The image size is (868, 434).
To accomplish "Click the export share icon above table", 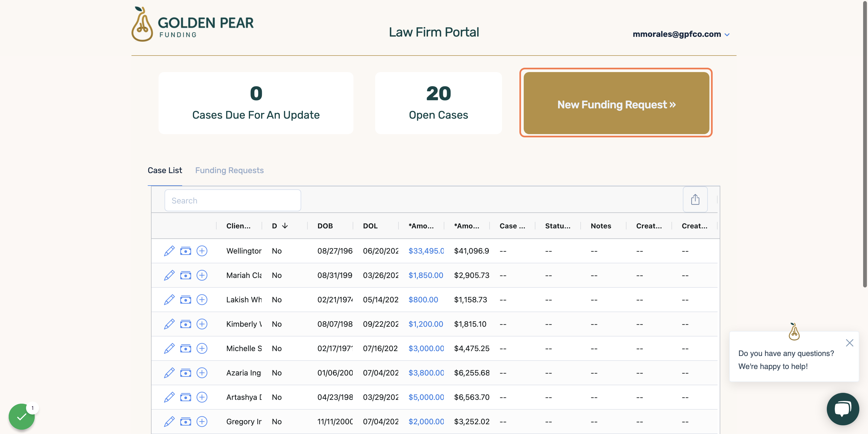I will (x=695, y=199).
